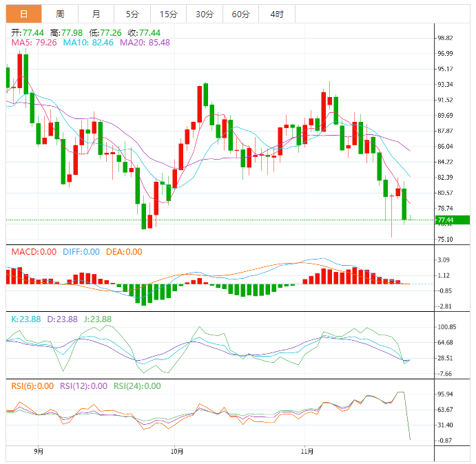Click the 10月 timeline marker
Image resolution: width=476 pixels, height=464 pixels.
point(176,452)
